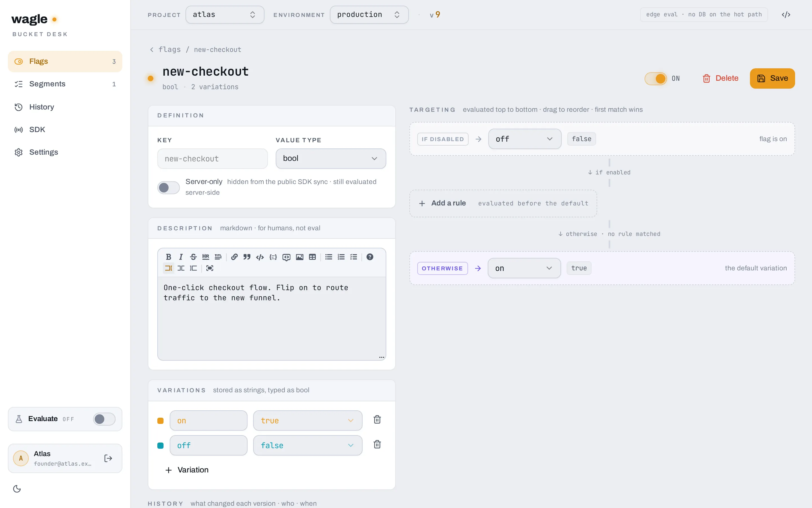This screenshot has height=508, width=812.
Task: Click the 'edge eval · no DB on the hot path' badge
Action: coord(704,14)
